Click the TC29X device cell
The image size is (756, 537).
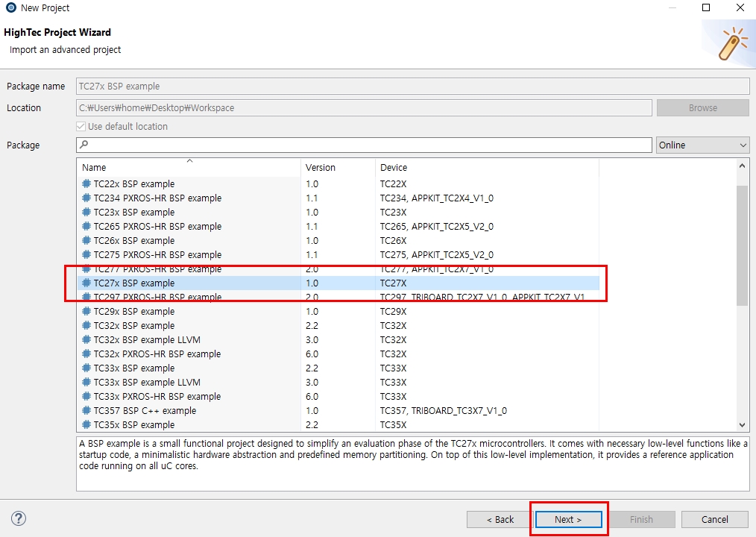pos(393,311)
